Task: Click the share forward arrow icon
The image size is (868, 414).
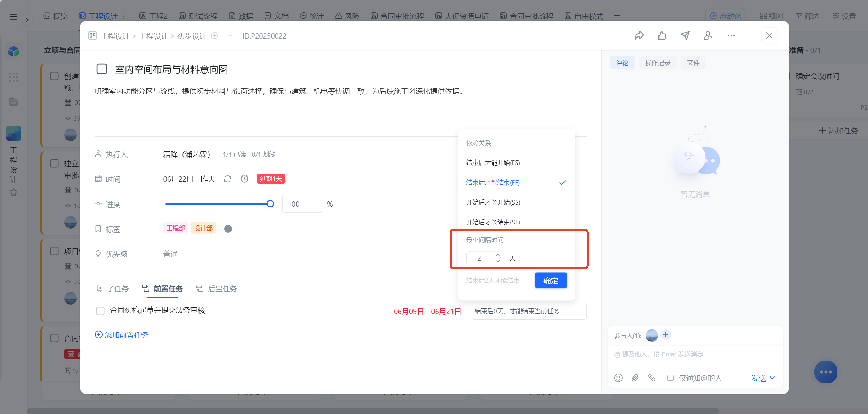Action: coord(639,35)
